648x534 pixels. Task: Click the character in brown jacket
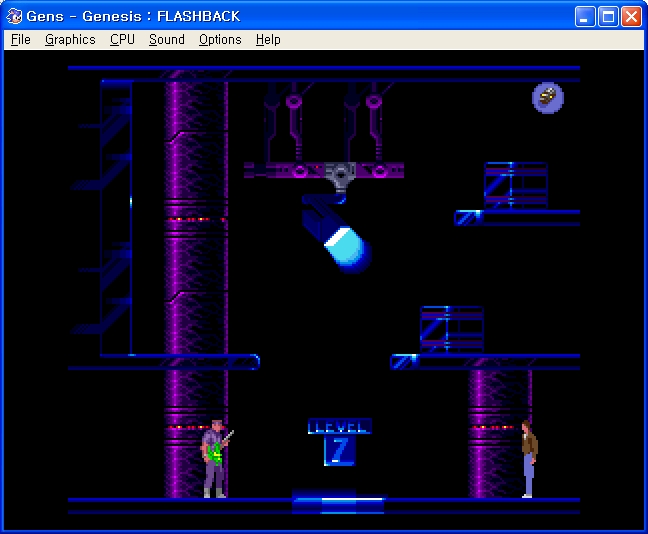click(528, 459)
